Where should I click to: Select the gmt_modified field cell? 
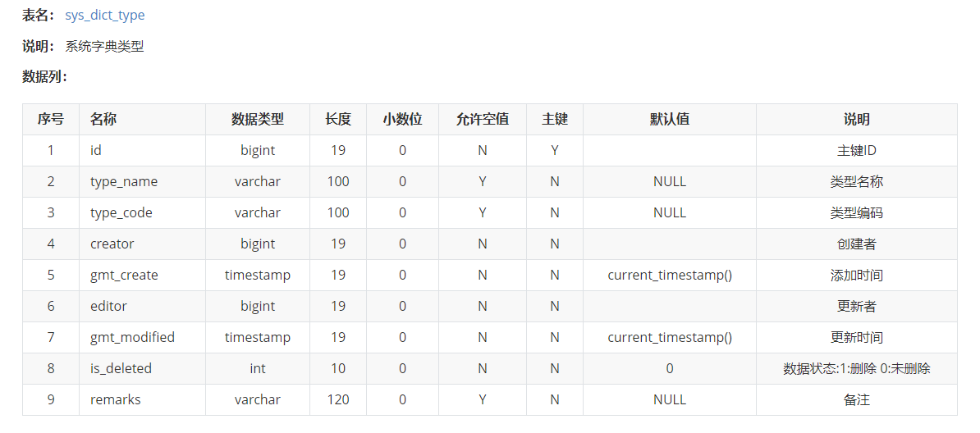point(132,338)
